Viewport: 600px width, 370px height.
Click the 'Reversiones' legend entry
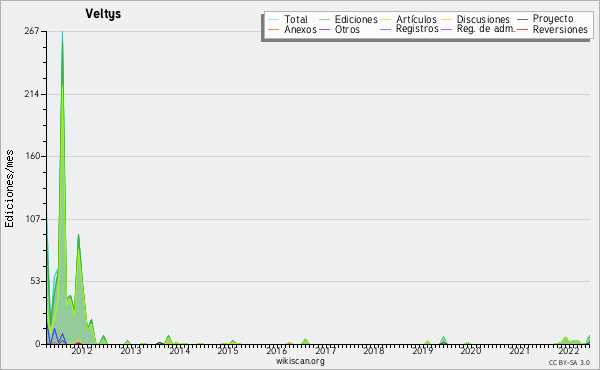tap(560, 29)
